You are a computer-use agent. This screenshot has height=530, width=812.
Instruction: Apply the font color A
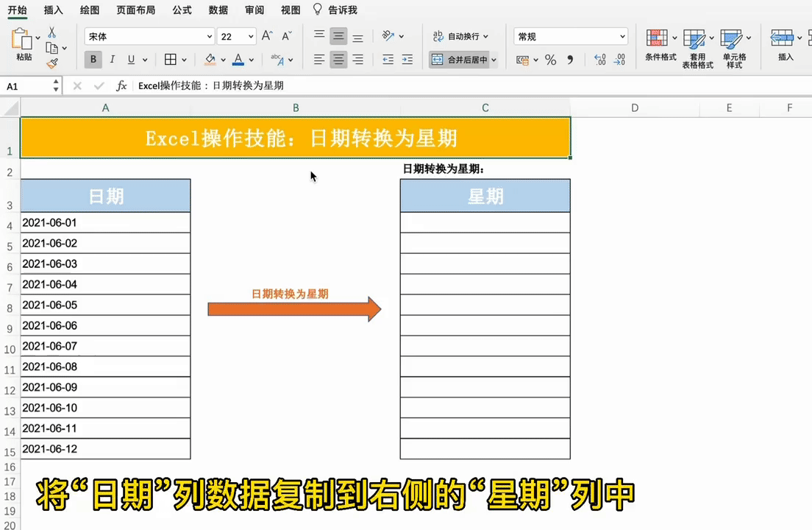tap(238, 60)
